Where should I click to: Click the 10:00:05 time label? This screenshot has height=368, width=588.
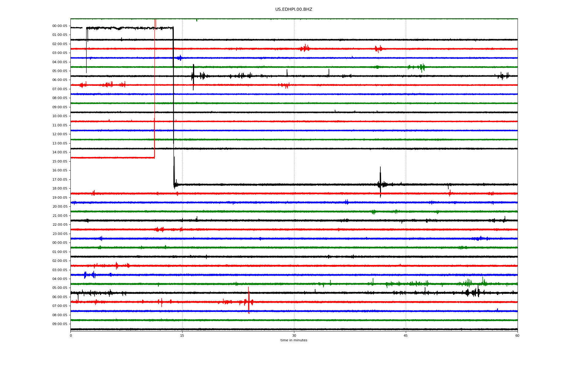click(60, 116)
